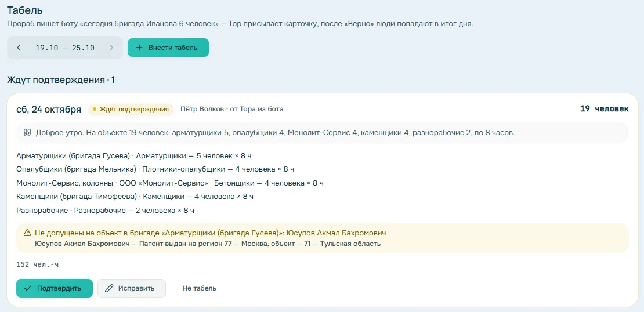Click the yellow status dot in the badge
Viewport: 644px width, 312px height.
[x=95, y=110]
